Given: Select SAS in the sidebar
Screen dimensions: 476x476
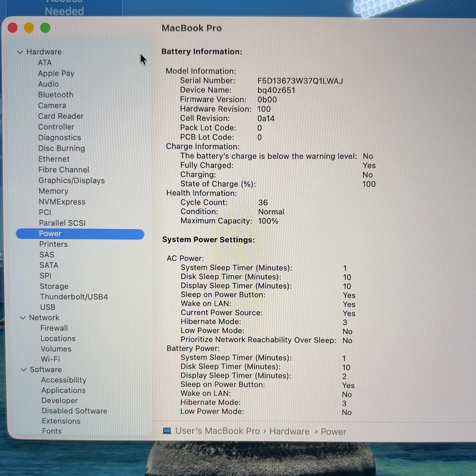Looking at the screenshot, I should (x=47, y=255).
